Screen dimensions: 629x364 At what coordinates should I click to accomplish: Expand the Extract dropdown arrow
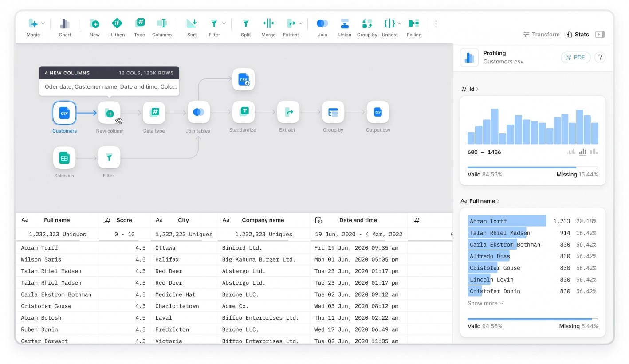pyautogui.click(x=301, y=23)
